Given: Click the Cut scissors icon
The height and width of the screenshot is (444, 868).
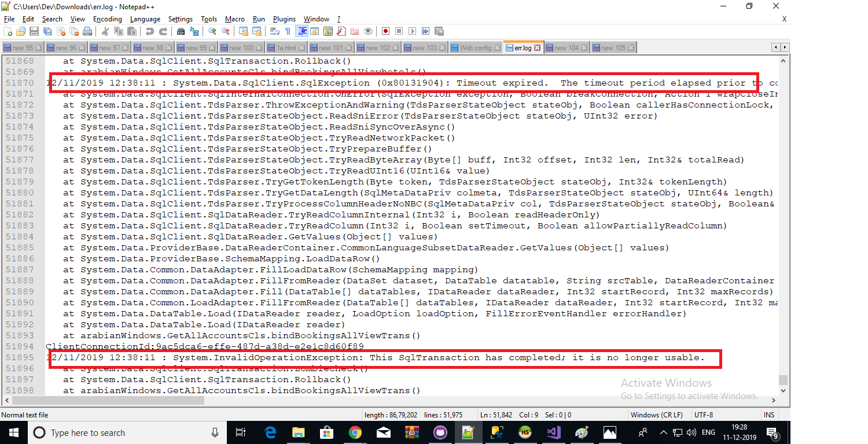Looking at the screenshot, I should [x=105, y=31].
